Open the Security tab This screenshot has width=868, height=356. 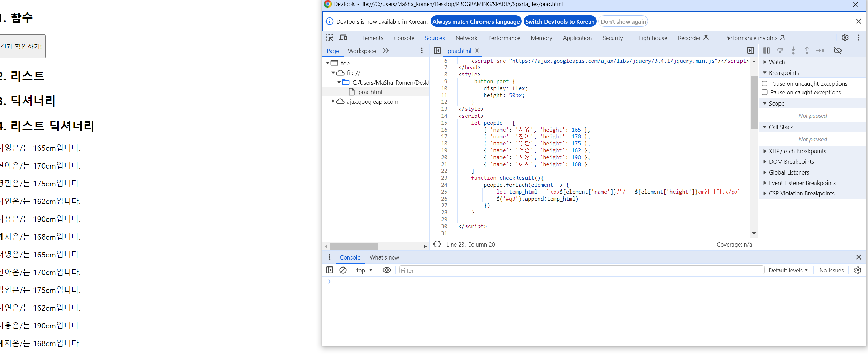coord(613,38)
